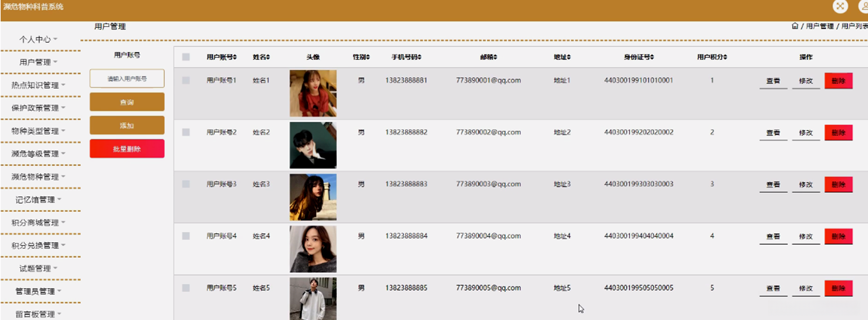Viewport: 868px width, 320px height.
Task: Open the 热点知识管理 menu item
Action: 40,85
